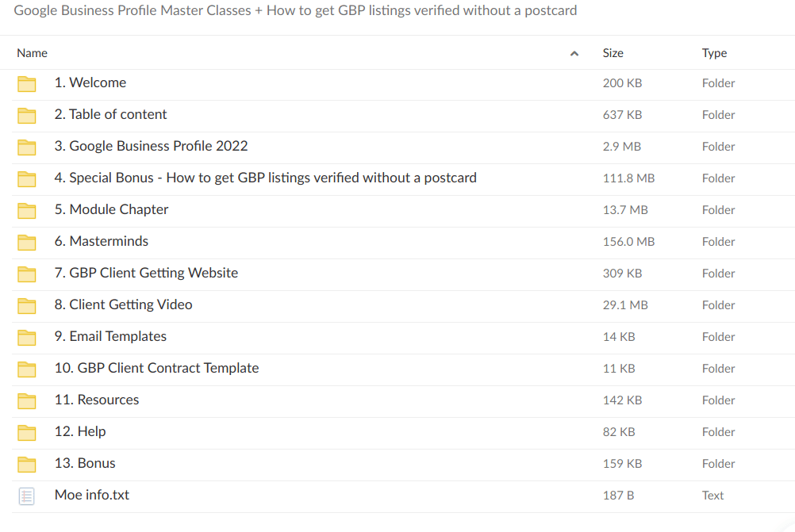Click the Google Business Profile Master Classes title
Screen dimensions: 795x532
[x=295, y=11]
